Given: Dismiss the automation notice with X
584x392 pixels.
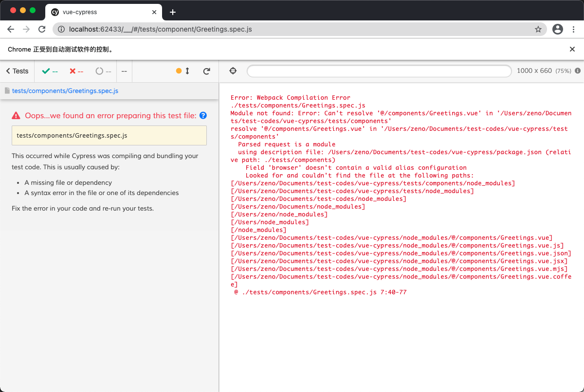Looking at the screenshot, I should [572, 49].
